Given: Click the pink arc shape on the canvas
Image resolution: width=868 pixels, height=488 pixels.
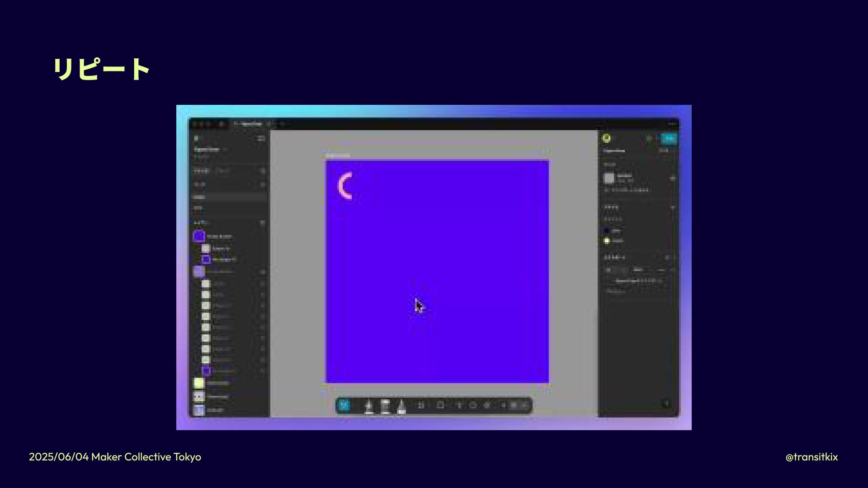Looking at the screenshot, I should tap(342, 186).
